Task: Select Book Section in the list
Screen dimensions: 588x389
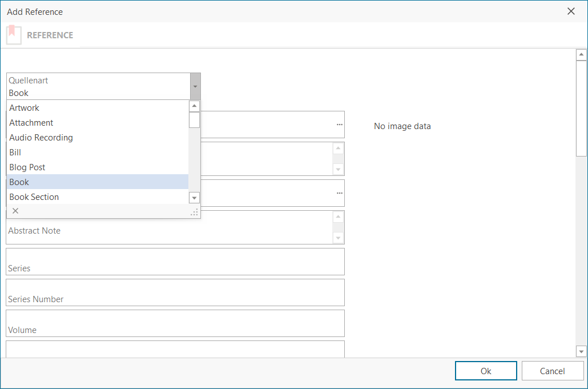Action: tap(34, 197)
